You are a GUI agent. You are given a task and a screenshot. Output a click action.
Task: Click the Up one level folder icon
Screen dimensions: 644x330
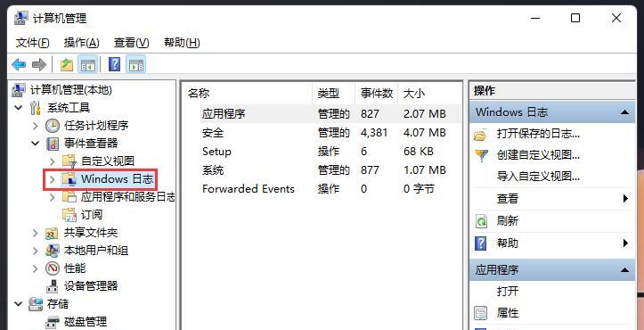pos(67,64)
